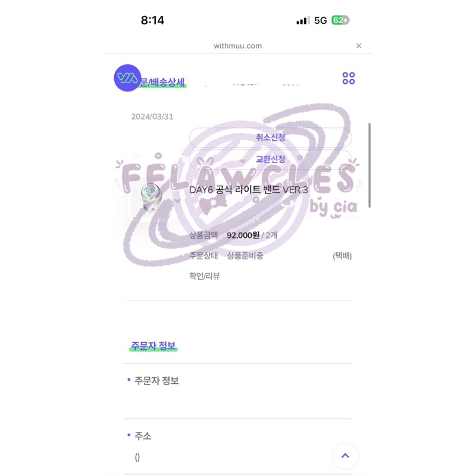
Task: Select the 주소 address row
Action: coord(238,446)
